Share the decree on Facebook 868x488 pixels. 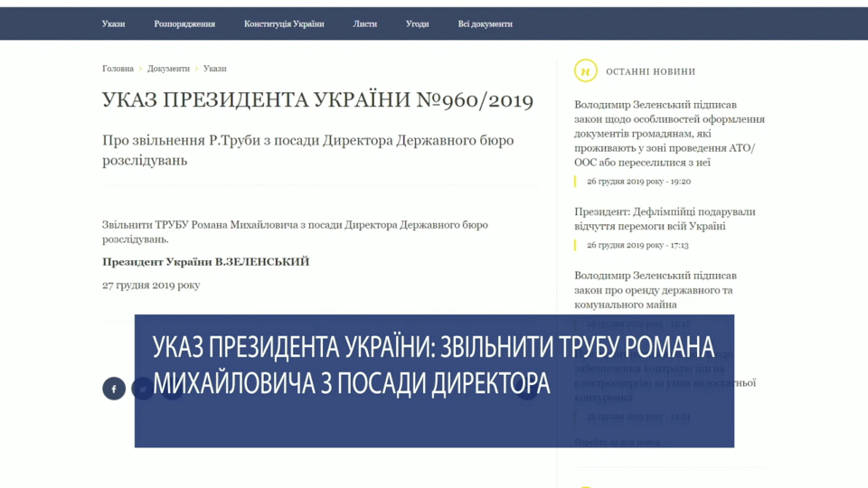(x=114, y=389)
